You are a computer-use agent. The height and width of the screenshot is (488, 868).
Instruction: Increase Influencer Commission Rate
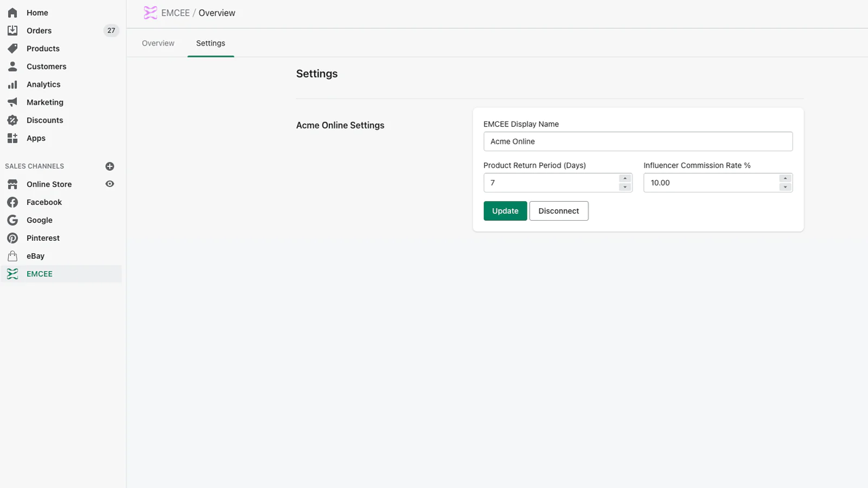click(x=785, y=178)
